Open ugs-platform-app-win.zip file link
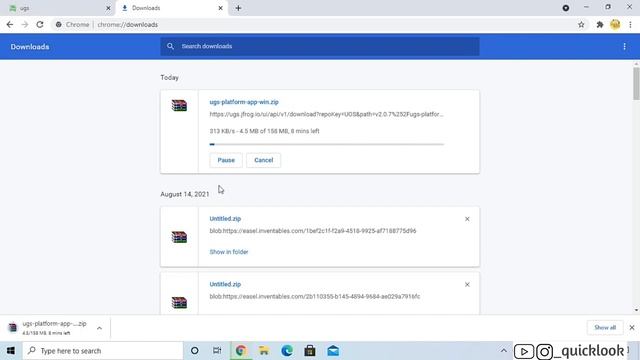640x360 pixels. point(244,102)
